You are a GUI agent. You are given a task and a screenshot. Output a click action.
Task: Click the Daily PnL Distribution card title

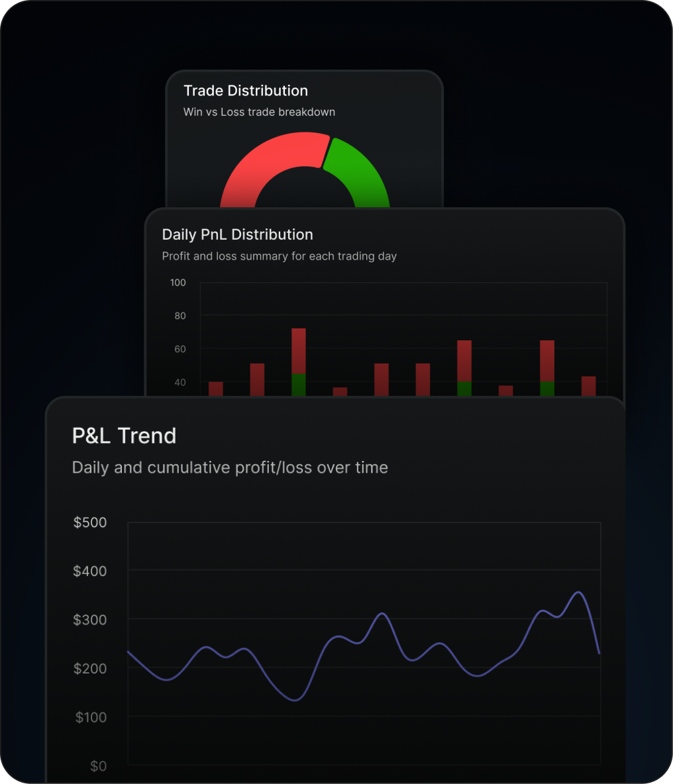click(237, 234)
